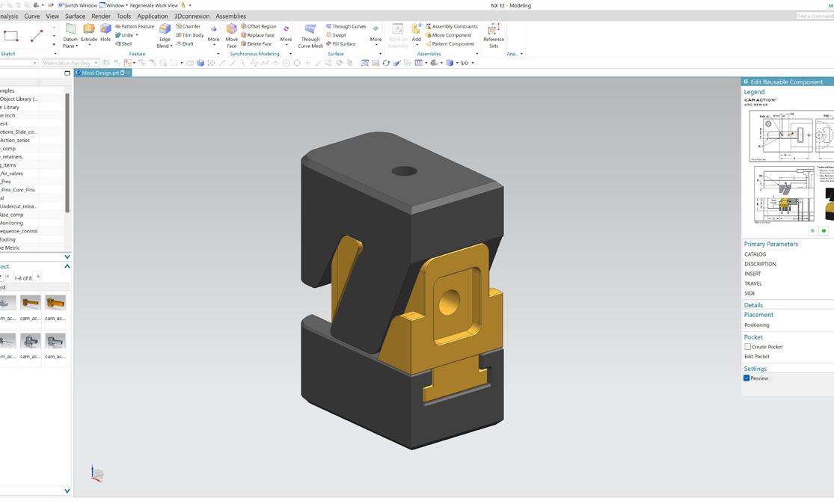Select the Air_valves tree item
834x504 pixels.
tap(12, 173)
